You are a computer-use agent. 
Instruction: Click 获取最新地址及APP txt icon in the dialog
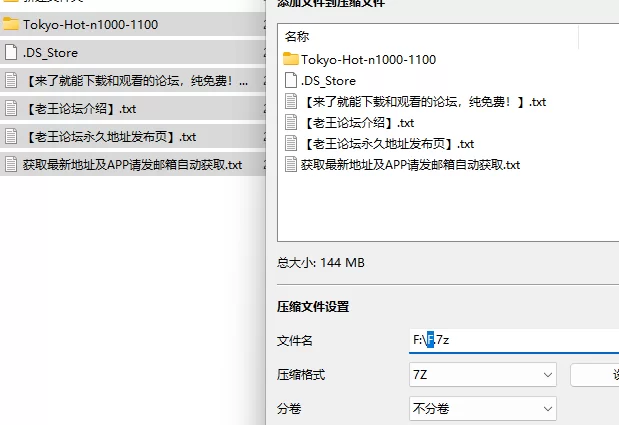pos(291,164)
